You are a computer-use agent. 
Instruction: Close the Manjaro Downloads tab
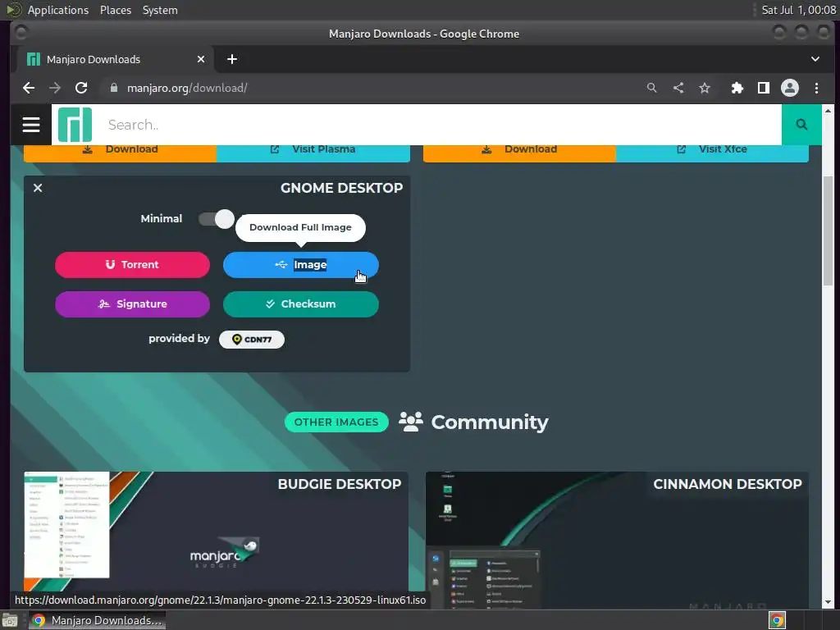tap(201, 59)
